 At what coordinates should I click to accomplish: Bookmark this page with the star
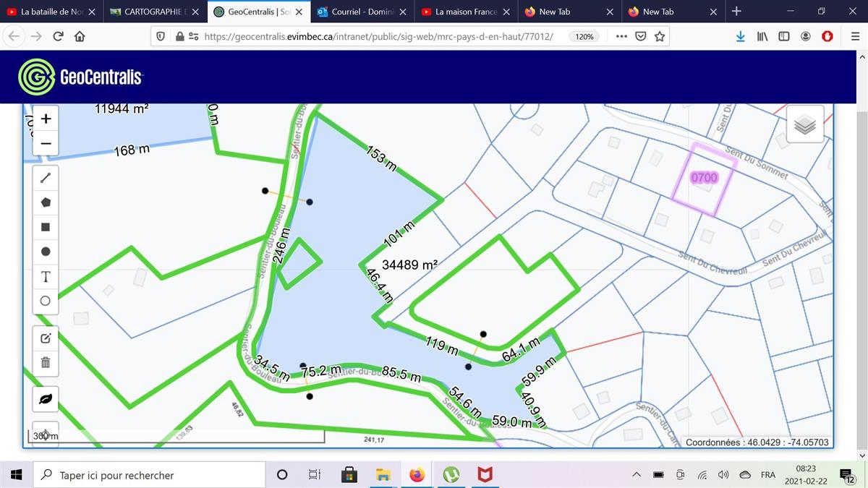tap(659, 36)
